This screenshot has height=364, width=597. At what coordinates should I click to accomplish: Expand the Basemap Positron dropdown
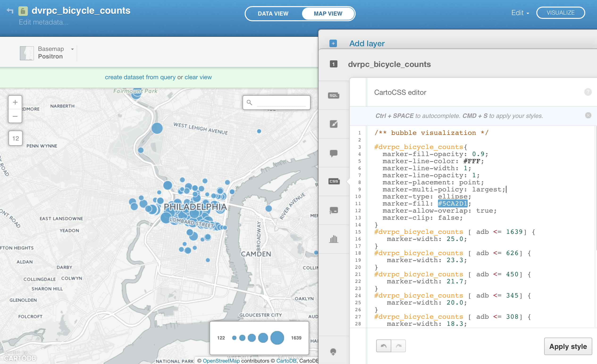pos(72,49)
